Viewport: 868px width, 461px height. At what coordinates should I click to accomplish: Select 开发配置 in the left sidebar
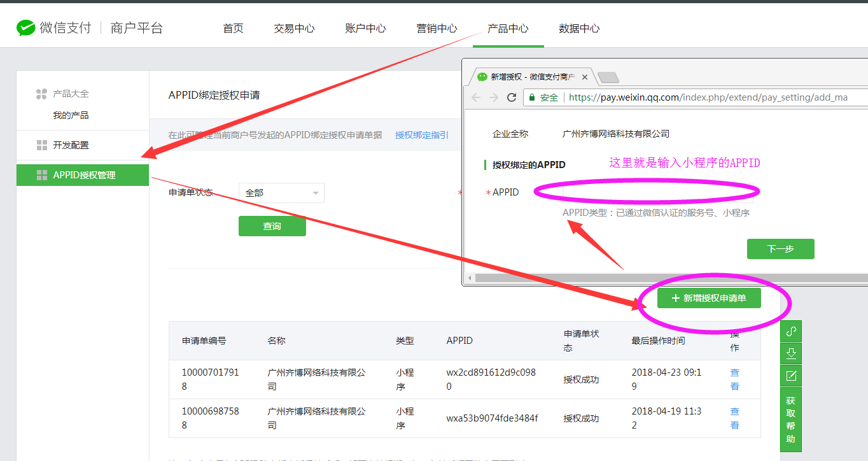(x=71, y=145)
